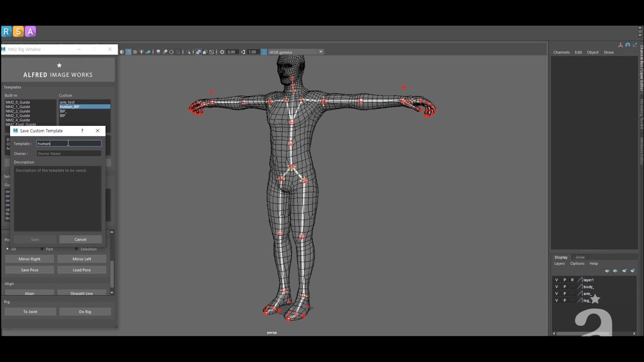Click the Owner Name input field
This screenshot has width=644, height=362.
(69, 153)
